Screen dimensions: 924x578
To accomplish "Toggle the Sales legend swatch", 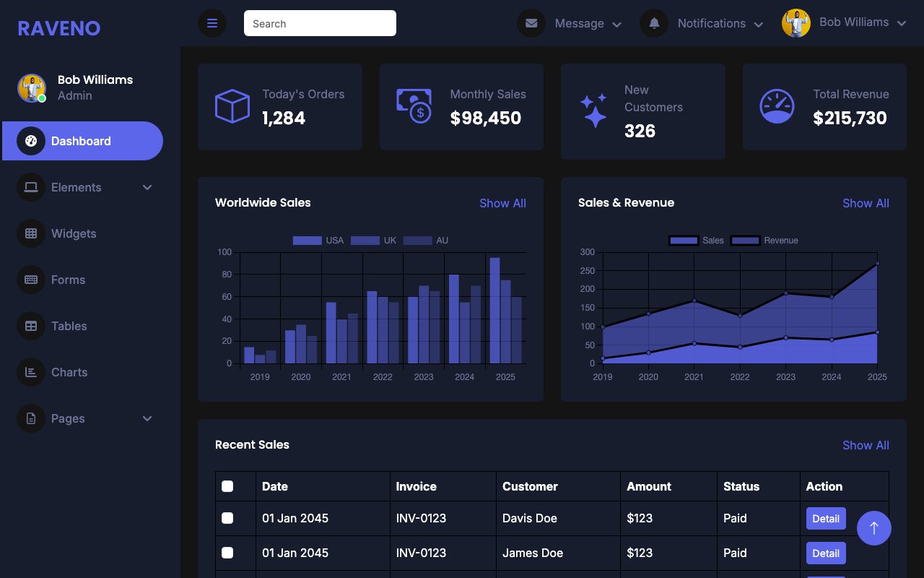I will [x=684, y=241].
